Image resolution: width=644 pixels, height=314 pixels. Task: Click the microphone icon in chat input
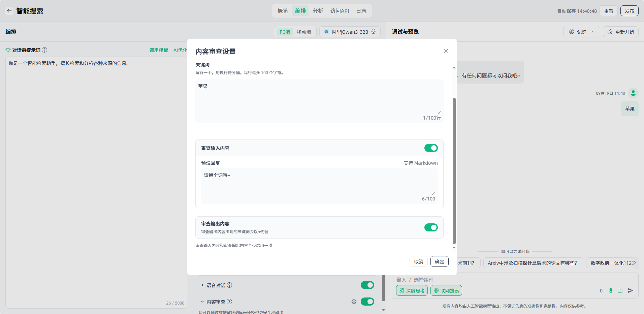click(611, 290)
